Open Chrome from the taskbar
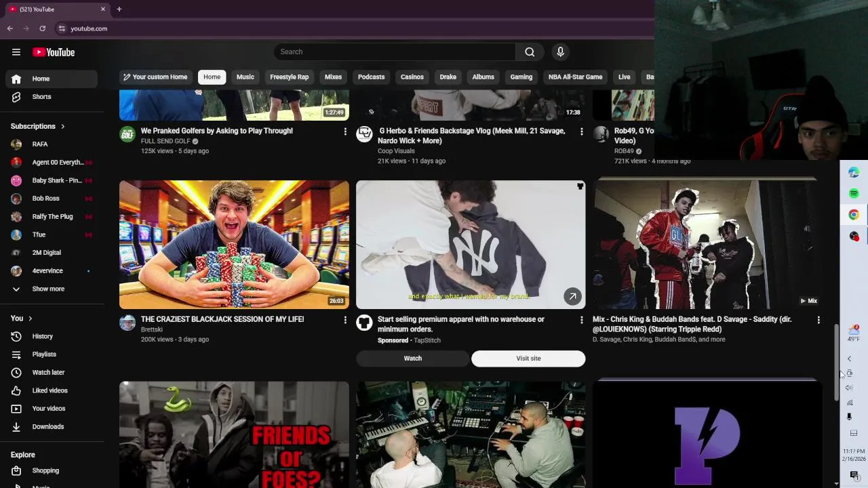868x488 pixels. 854,215
